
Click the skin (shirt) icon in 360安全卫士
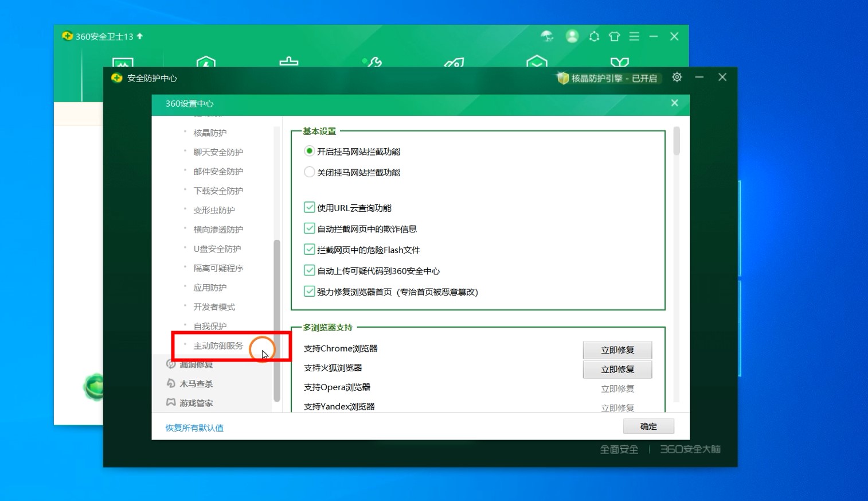pyautogui.click(x=614, y=37)
